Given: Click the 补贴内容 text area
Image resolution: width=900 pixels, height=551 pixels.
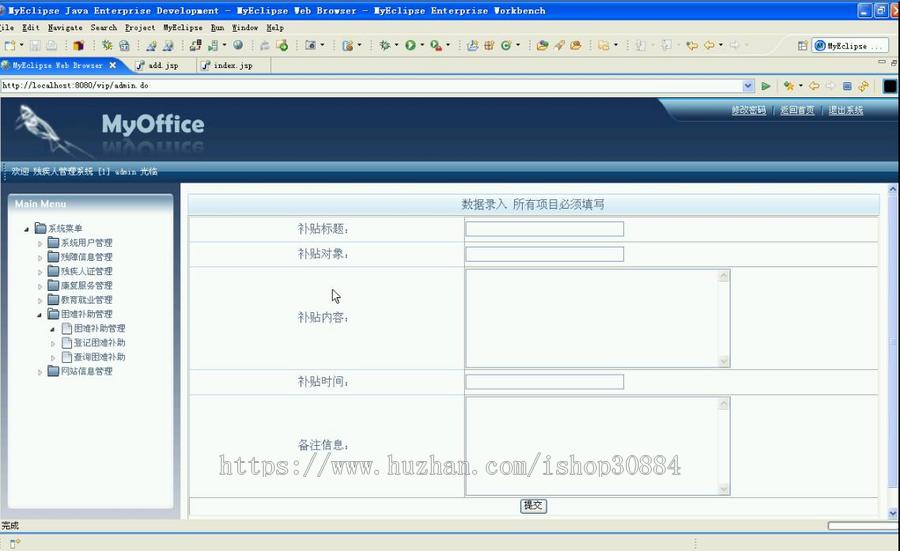Looking at the screenshot, I should (598, 319).
